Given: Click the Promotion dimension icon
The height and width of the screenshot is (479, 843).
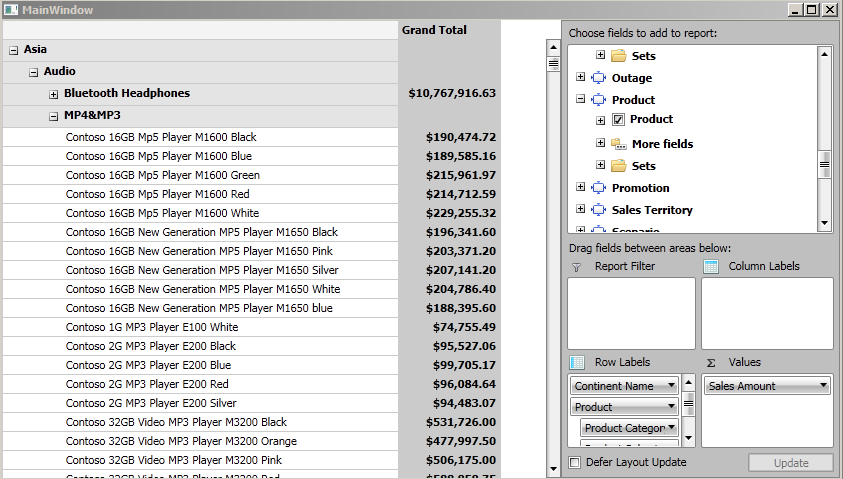Looking at the screenshot, I should point(598,188).
